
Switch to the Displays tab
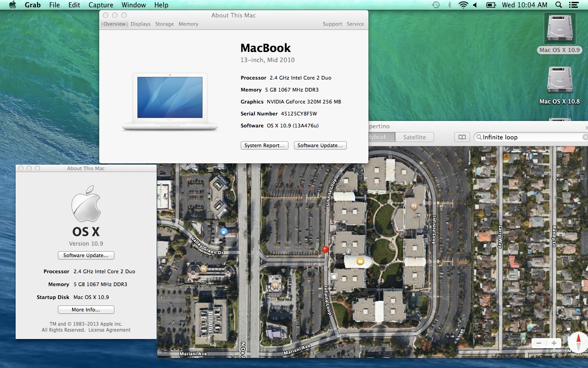[141, 24]
